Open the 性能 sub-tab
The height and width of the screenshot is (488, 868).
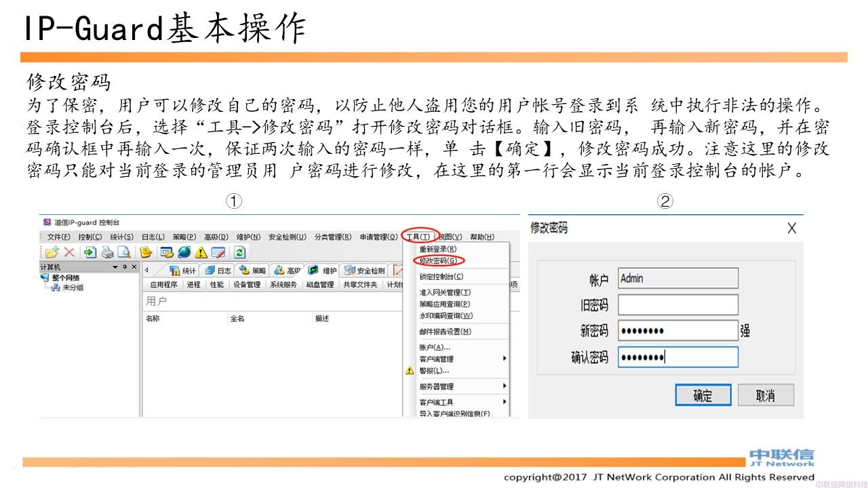(x=216, y=285)
